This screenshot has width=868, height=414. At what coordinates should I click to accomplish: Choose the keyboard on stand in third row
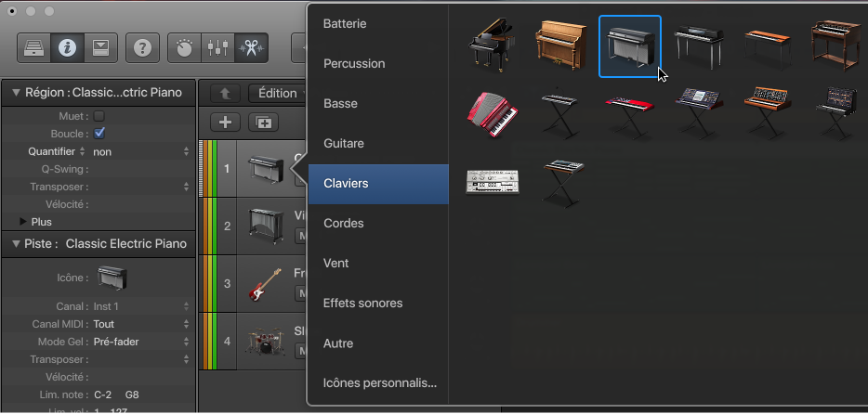(563, 183)
